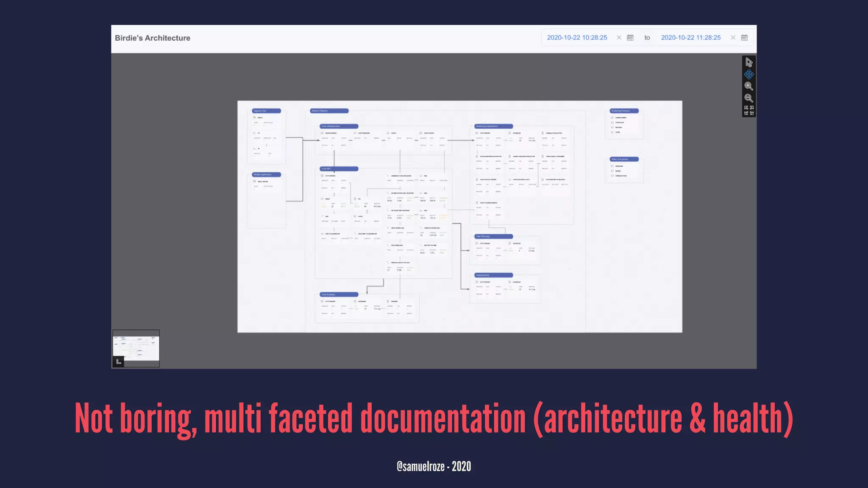
Task: Select the Other 3rd parties group label
Action: click(x=624, y=159)
